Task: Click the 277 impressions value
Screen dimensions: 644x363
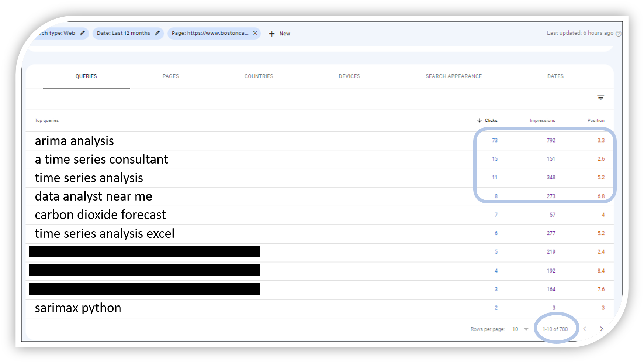Action: click(x=551, y=233)
